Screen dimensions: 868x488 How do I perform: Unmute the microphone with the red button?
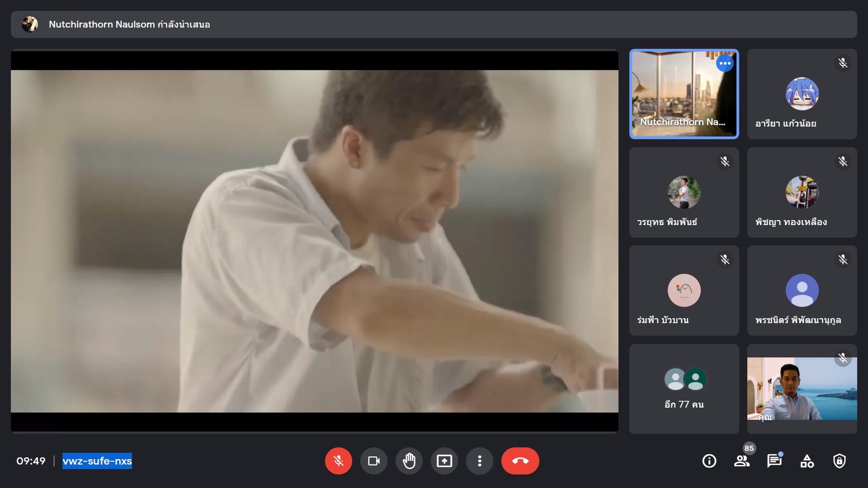[338, 461]
